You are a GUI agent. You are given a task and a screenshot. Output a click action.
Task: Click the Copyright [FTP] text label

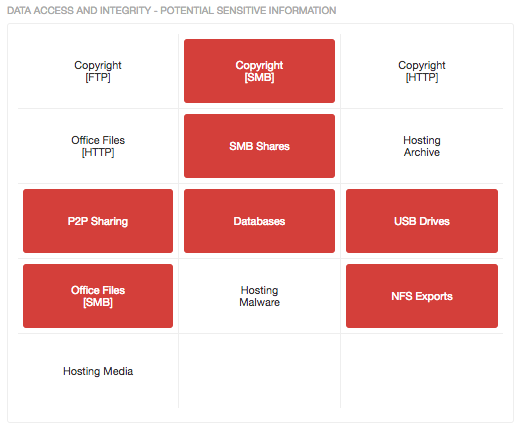point(98,71)
